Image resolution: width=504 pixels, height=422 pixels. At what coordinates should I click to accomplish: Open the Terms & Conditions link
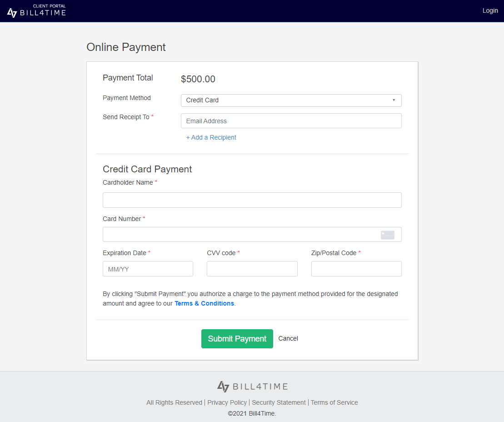pos(204,303)
